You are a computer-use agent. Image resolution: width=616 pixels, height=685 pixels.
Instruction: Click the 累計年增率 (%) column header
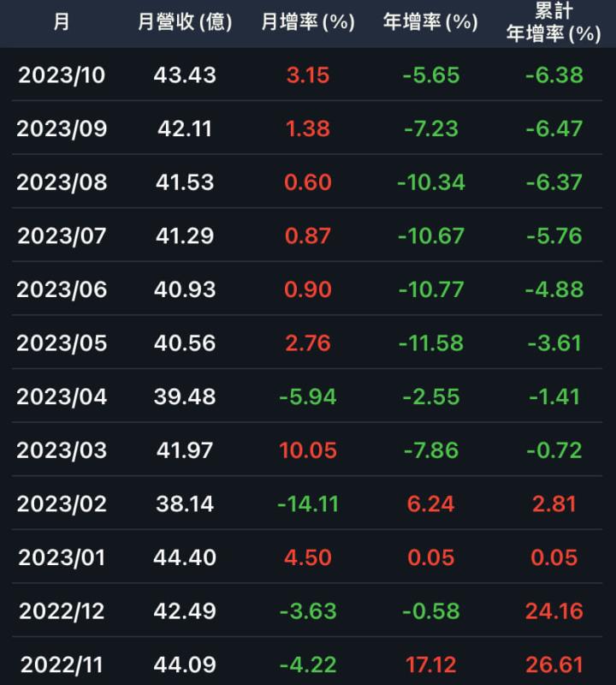pyautogui.click(x=554, y=22)
